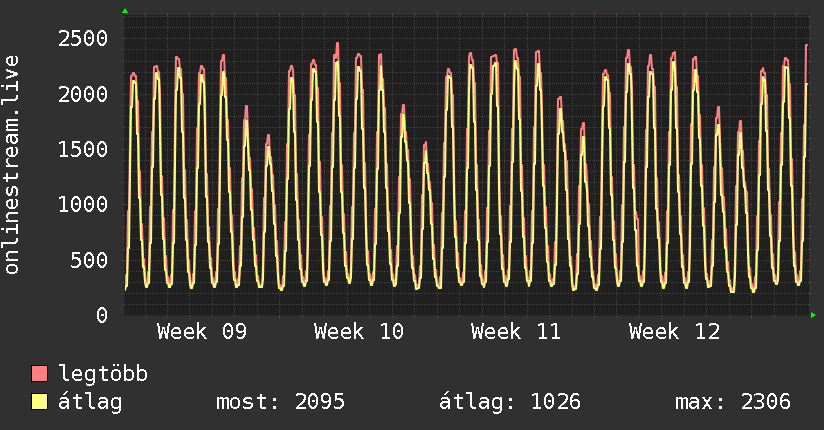Viewport: 824px width, 430px height.
Task: Click the 500 y-axis tick label
Action: [x=88, y=260]
